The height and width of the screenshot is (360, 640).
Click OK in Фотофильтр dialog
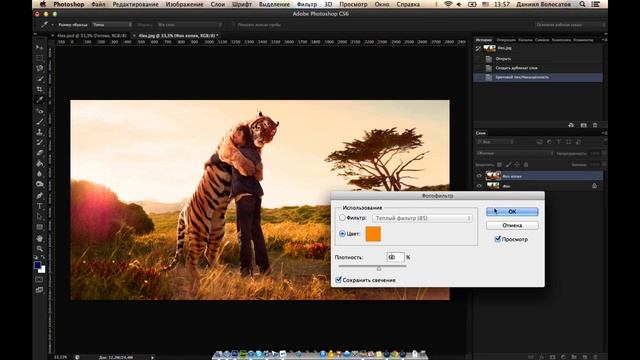(x=512, y=211)
